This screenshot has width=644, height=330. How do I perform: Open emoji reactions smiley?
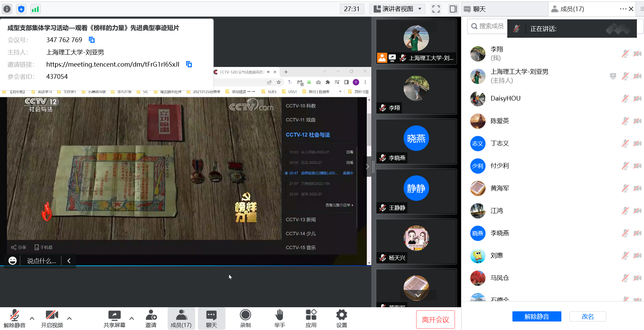[x=13, y=261]
